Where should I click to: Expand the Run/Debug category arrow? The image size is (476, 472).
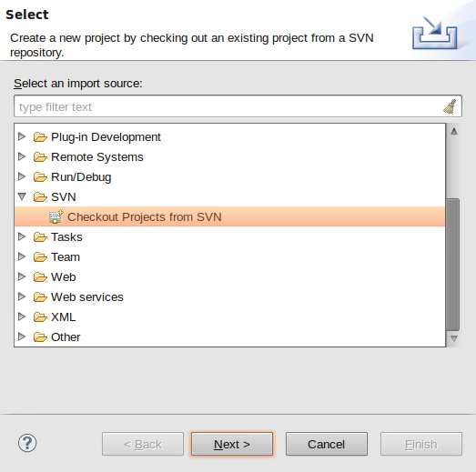(x=22, y=176)
